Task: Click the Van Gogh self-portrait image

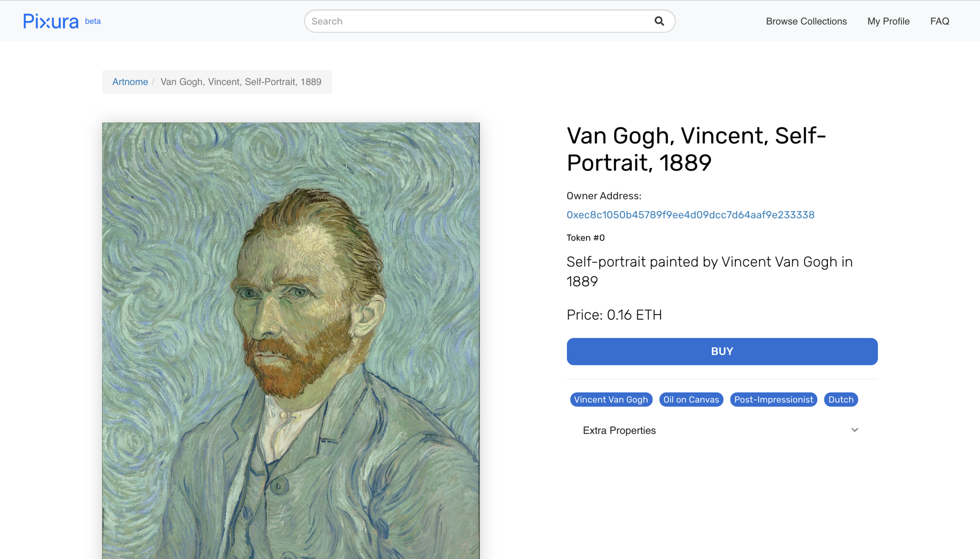Action: pyautogui.click(x=291, y=340)
